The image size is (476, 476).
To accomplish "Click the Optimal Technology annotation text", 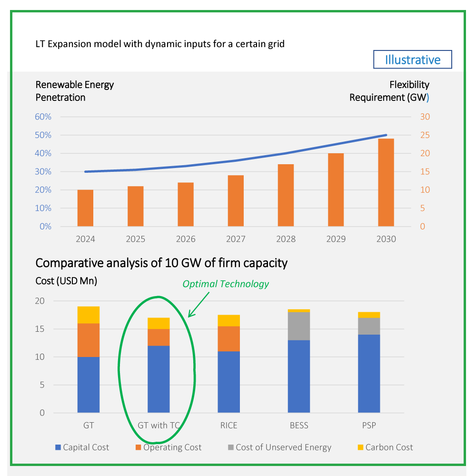I will coord(226,284).
